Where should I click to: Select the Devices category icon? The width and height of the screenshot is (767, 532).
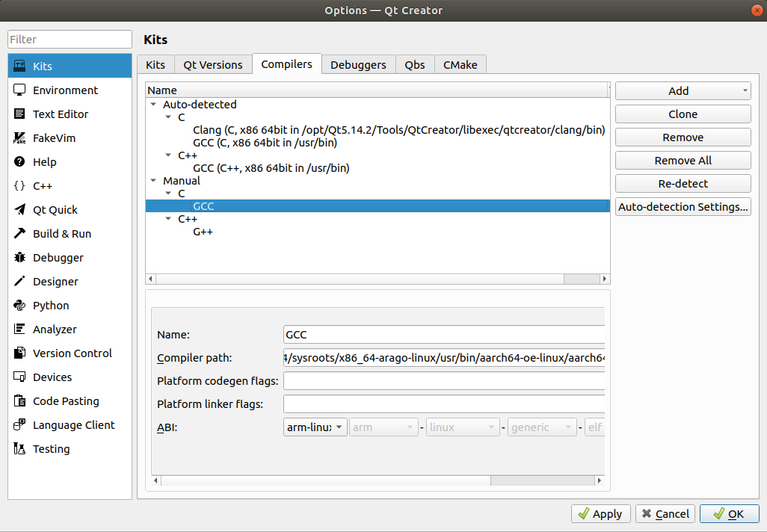click(20, 377)
